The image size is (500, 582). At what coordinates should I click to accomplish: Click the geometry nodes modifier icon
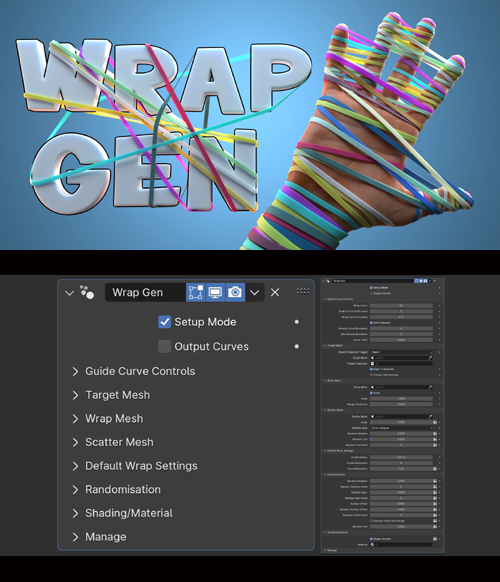(x=87, y=292)
